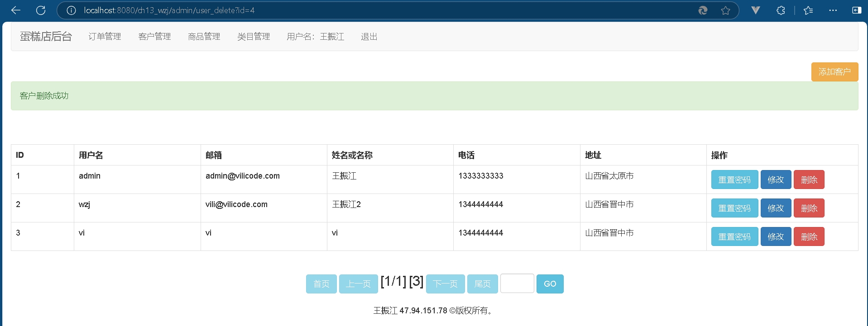Click the page number input box
Image resolution: width=868 pixels, height=326 pixels.
pos(517,283)
